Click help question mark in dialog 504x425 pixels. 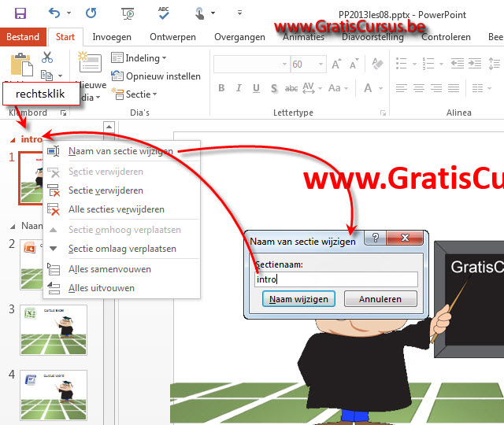[x=376, y=238]
